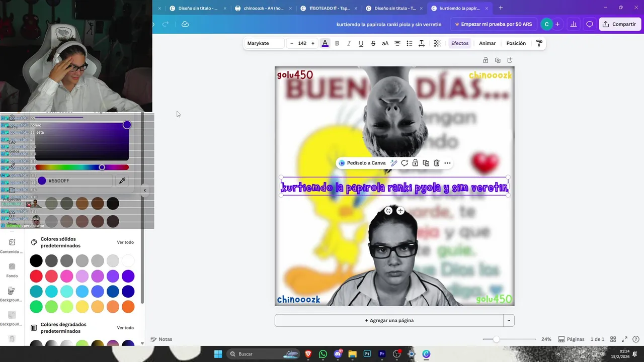Open letter and line spacing options
Image resolution: width=644 pixels, height=362 pixels.
(422, 43)
